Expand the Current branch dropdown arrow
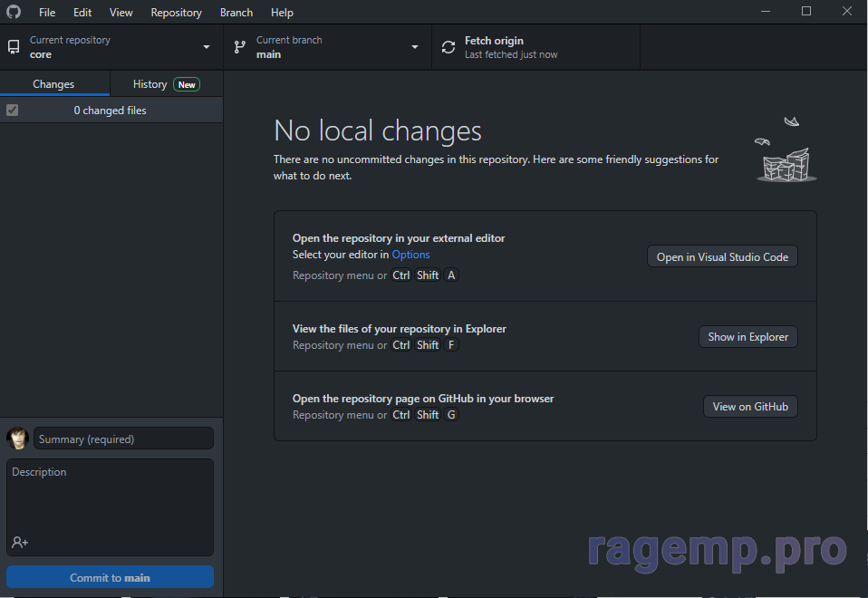The height and width of the screenshot is (598, 868). [415, 47]
